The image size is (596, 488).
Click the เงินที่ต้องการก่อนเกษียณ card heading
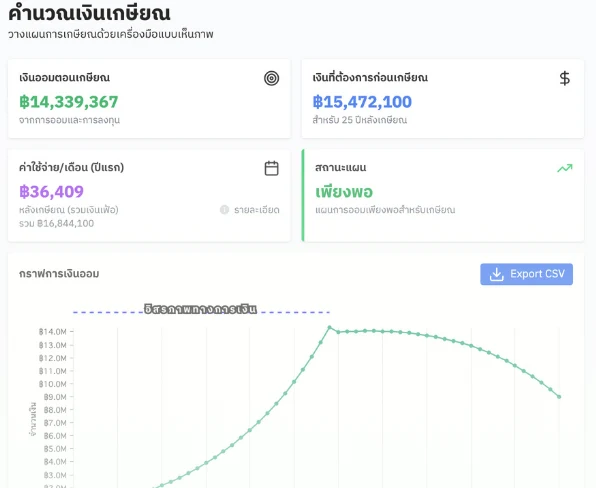point(370,78)
